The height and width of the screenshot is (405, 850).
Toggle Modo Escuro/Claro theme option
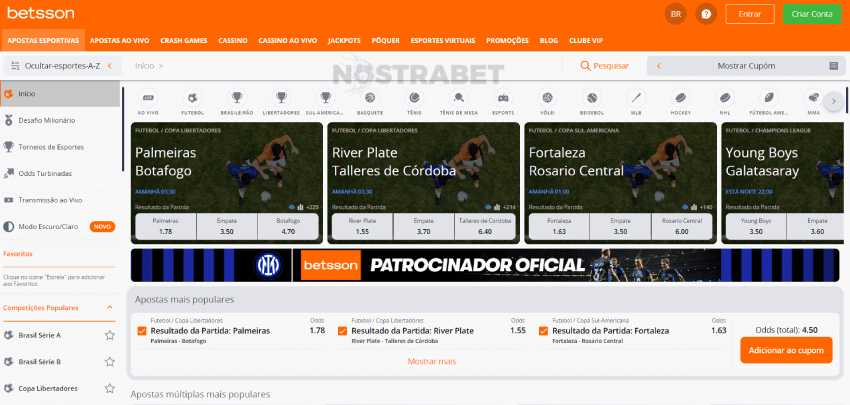[x=50, y=227]
